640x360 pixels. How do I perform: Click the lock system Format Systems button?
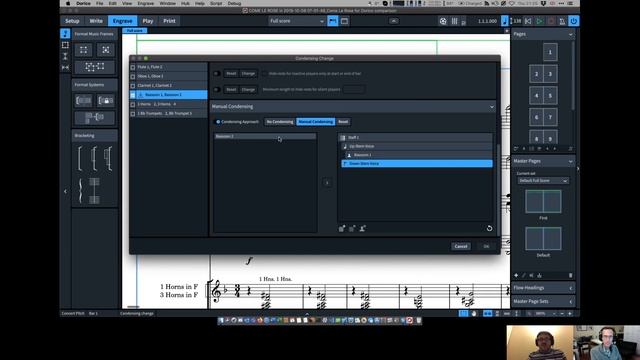[106, 100]
